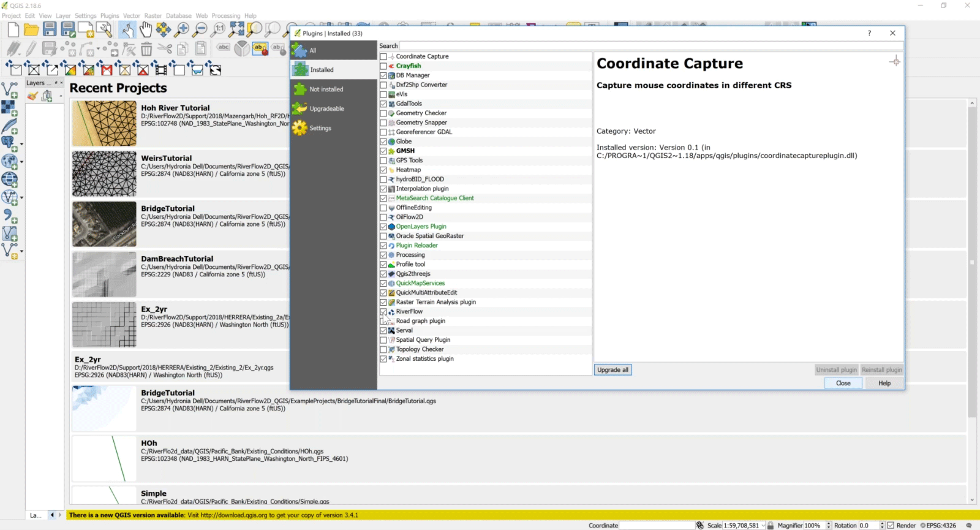Click the Add SpatiaLite Layer feather icon
This screenshot has height=530, width=980.
[10, 127]
